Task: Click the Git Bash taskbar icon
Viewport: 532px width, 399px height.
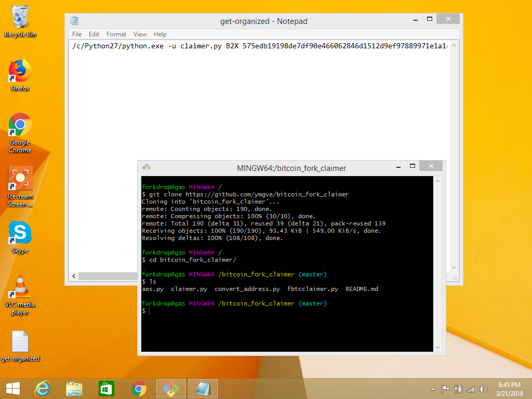Action: (x=171, y=389)
